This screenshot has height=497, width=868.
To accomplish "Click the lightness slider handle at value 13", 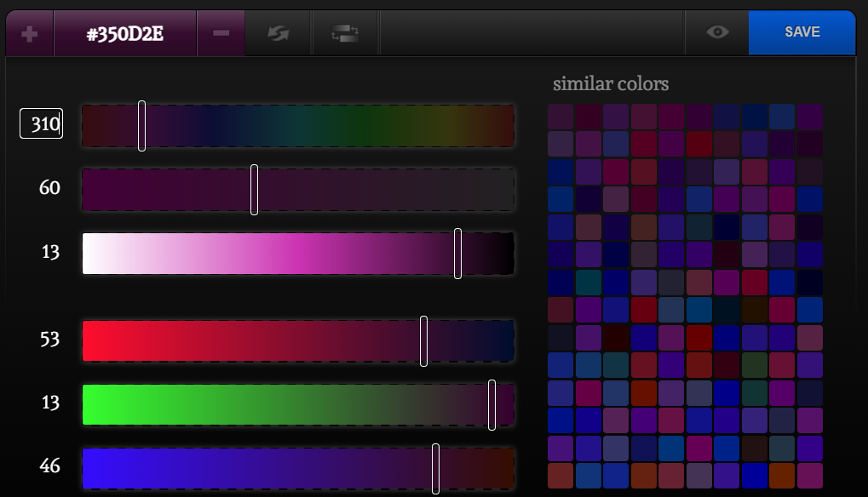I will click(x=457, y=253).
